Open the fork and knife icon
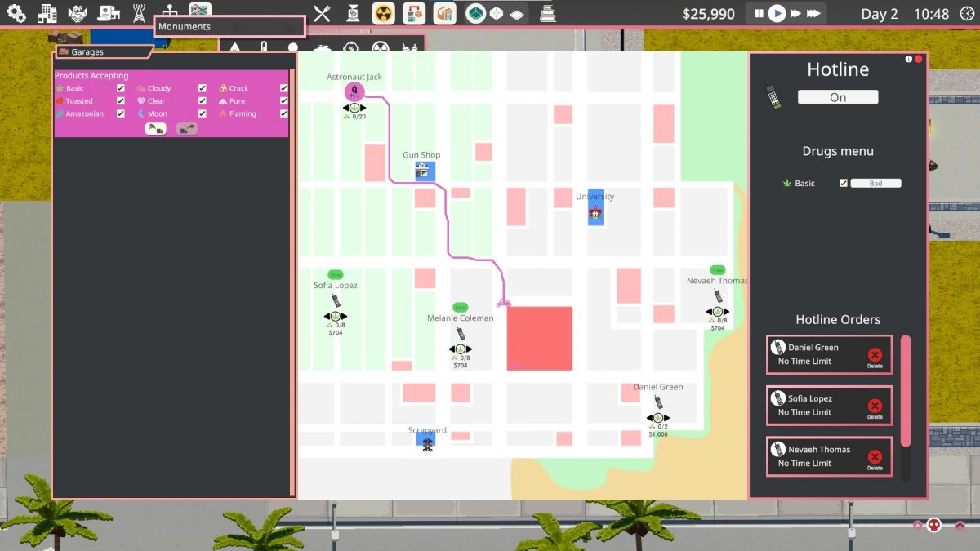This screenshot has height=551, width=980. (x=322, y=14)
